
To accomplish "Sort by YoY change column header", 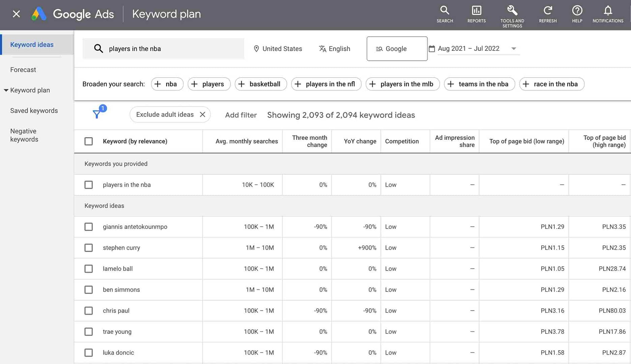I will [x=360, y=141].
